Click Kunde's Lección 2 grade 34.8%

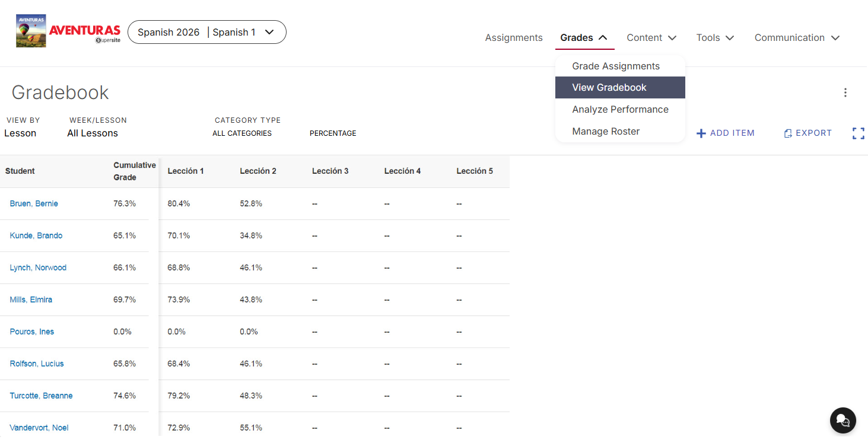coord(251,235)
